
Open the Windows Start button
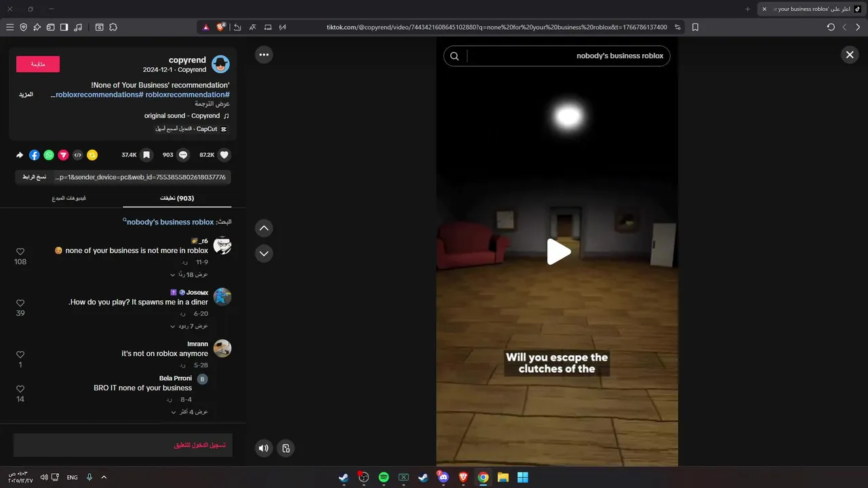[523, 477]
